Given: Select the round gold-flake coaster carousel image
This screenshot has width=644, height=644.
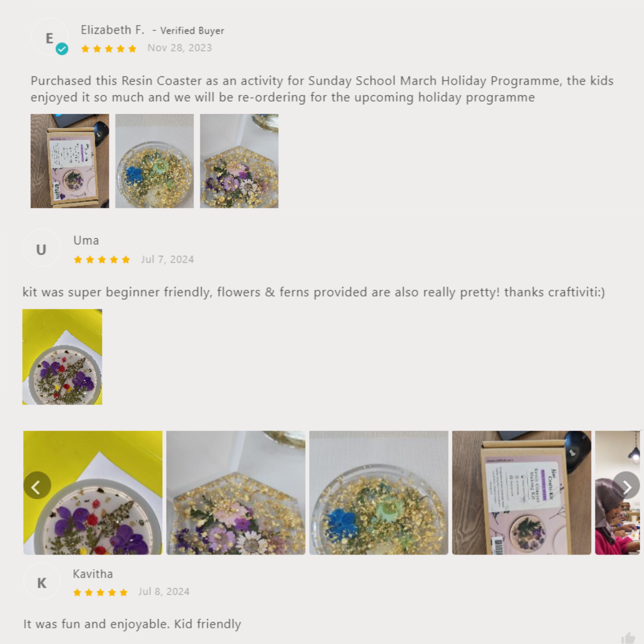Looking at the screenshot, I should [x=379, y=492].
